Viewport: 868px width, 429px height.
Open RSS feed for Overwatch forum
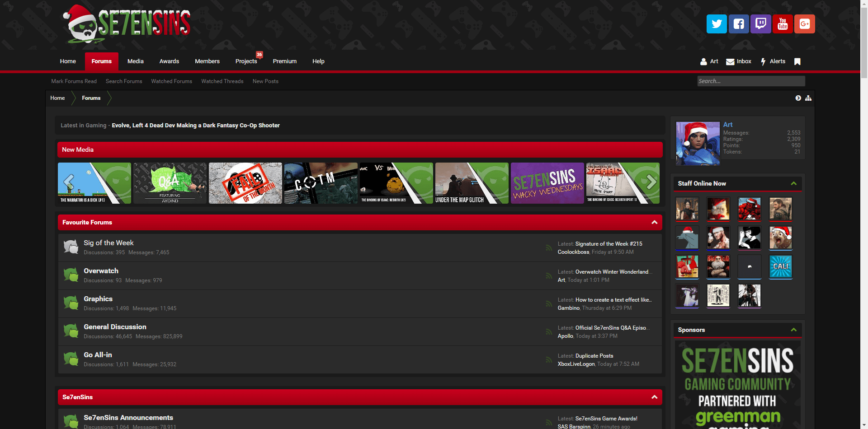(549, 275)
